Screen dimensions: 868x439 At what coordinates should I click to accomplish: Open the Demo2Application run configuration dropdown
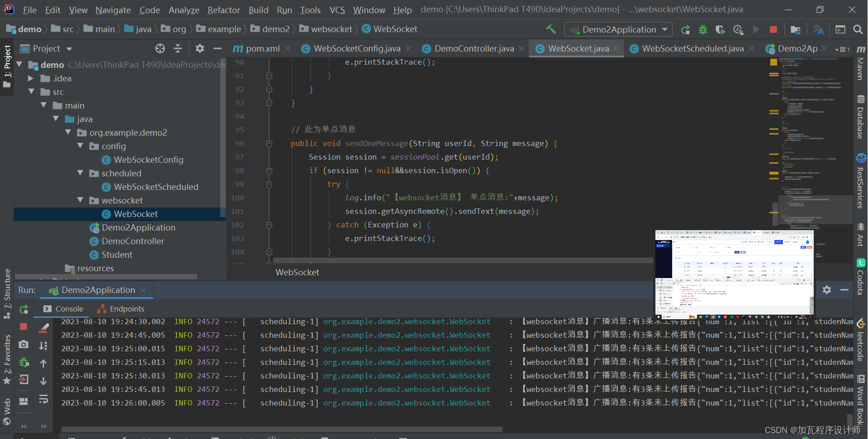(x=619, y=30)
